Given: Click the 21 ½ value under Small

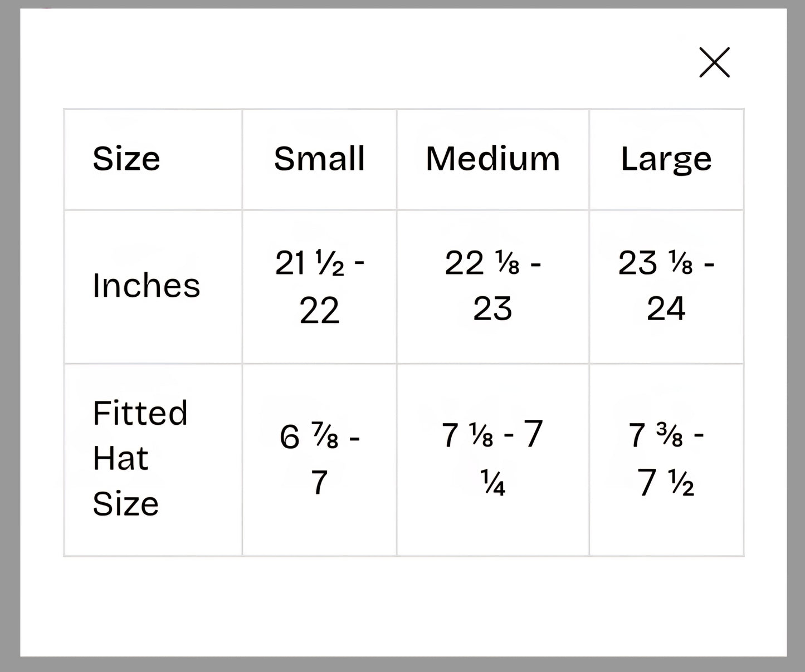Looking at the screenshot, I should (310, 263).
